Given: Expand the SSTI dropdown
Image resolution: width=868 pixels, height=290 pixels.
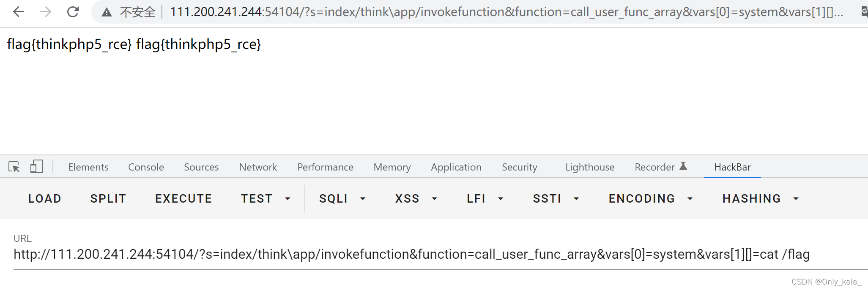Looking at the screenshot, I should [556, 198].
